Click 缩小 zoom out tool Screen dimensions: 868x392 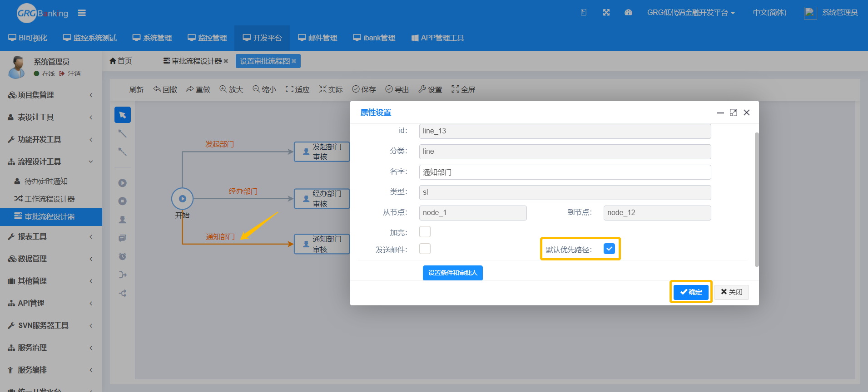(x=264, y=89)
